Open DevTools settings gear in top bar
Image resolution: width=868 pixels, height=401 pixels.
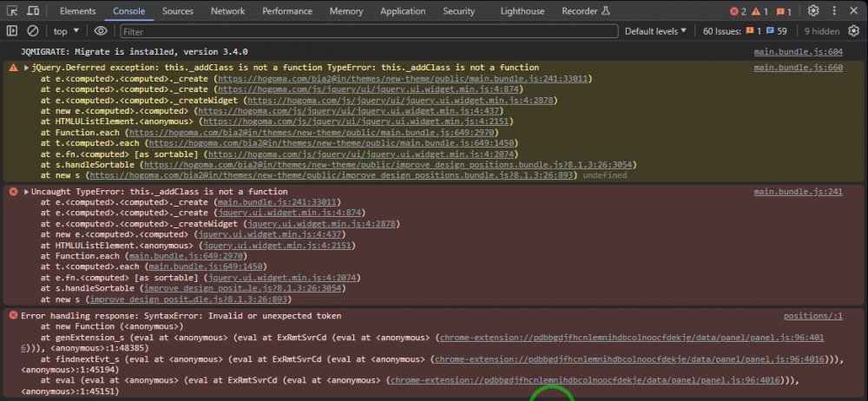813,11
